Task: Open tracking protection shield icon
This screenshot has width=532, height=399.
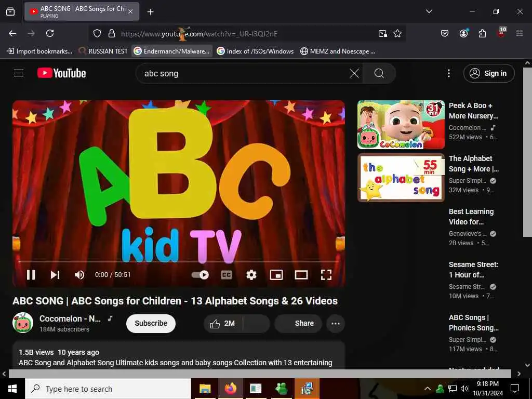Action: [97, 33]
